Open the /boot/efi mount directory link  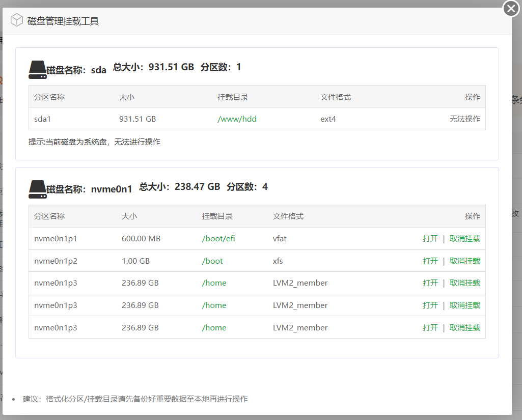pos(218,239)
